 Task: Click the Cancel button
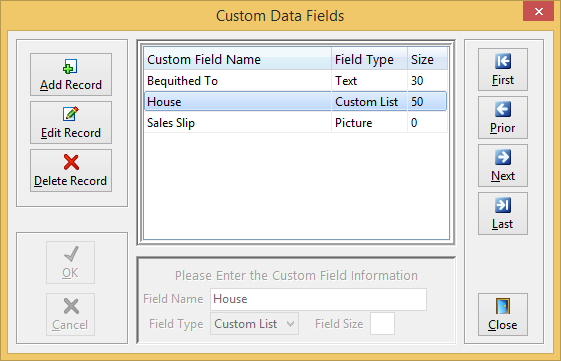pyautogui.click(x=70, y=314)
